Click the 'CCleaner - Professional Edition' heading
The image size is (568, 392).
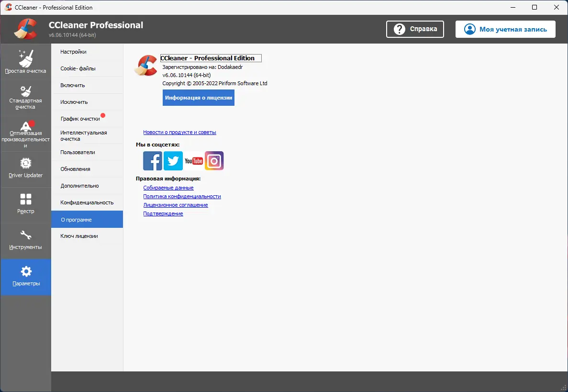tap(211, 58)
